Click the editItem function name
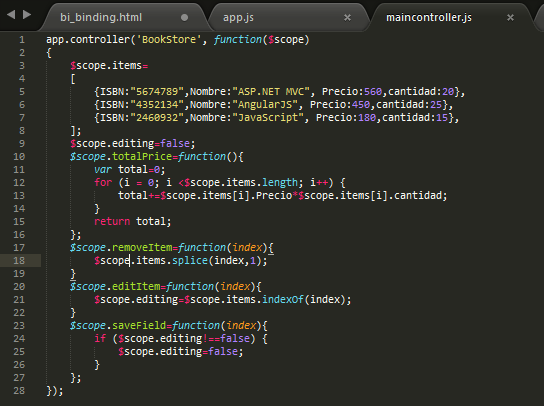Screen dimensions: 544x406 136,287
